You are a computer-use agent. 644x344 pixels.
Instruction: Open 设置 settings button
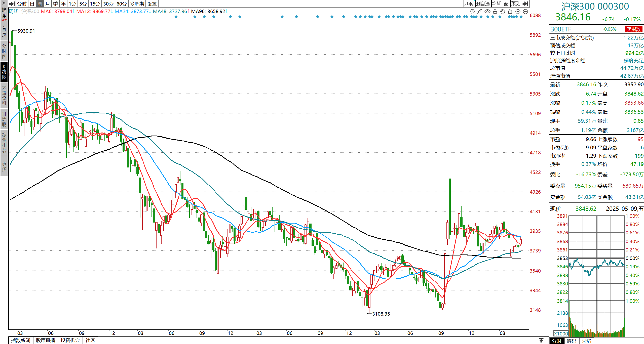(x=152, y=4)
